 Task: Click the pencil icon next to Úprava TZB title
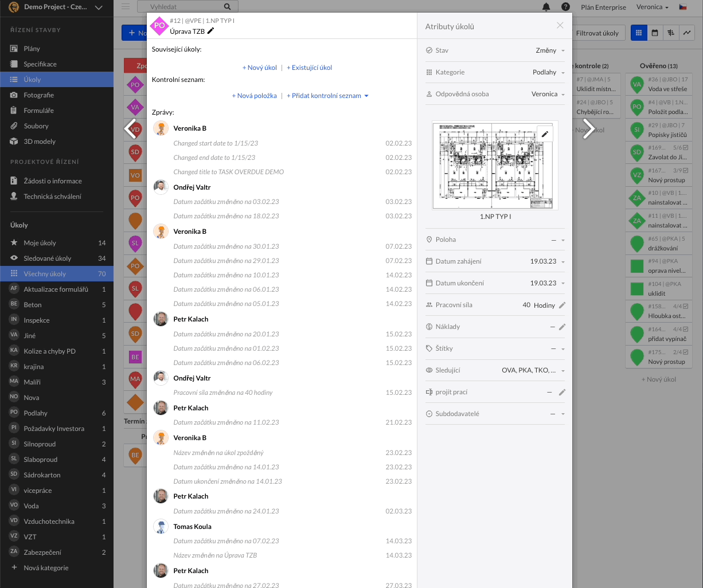pyautogui.click(x=211, y=31)
